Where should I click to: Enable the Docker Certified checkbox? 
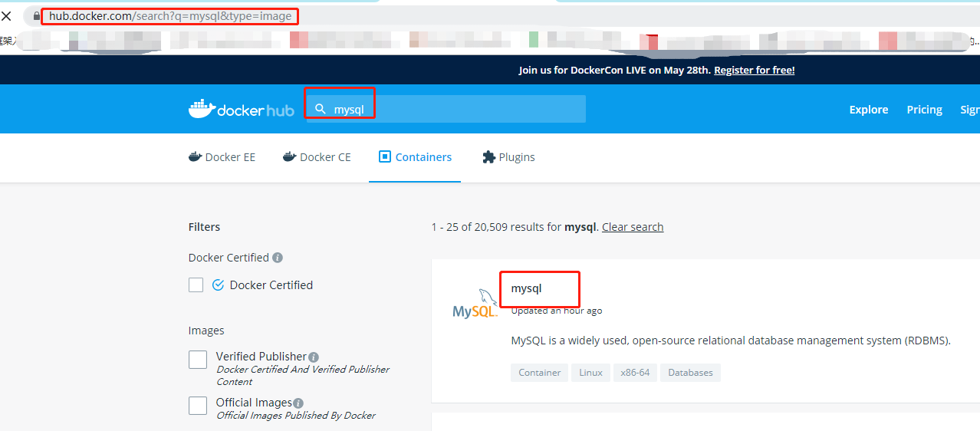click(196, 285)
